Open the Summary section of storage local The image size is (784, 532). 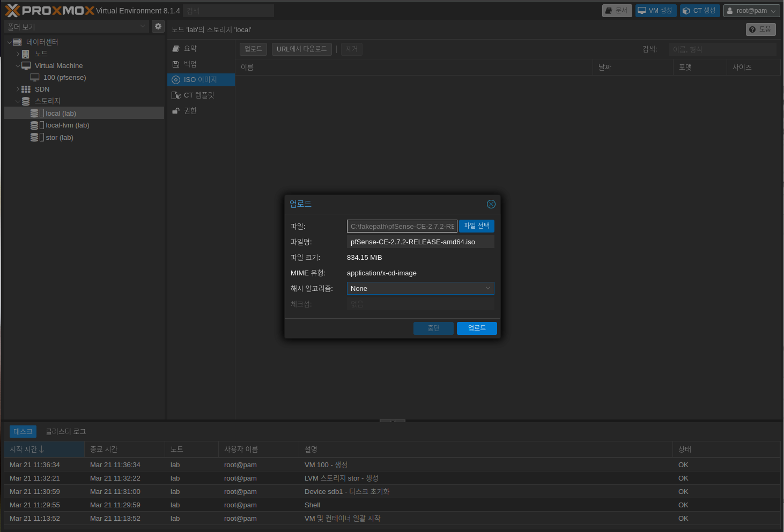201,48
